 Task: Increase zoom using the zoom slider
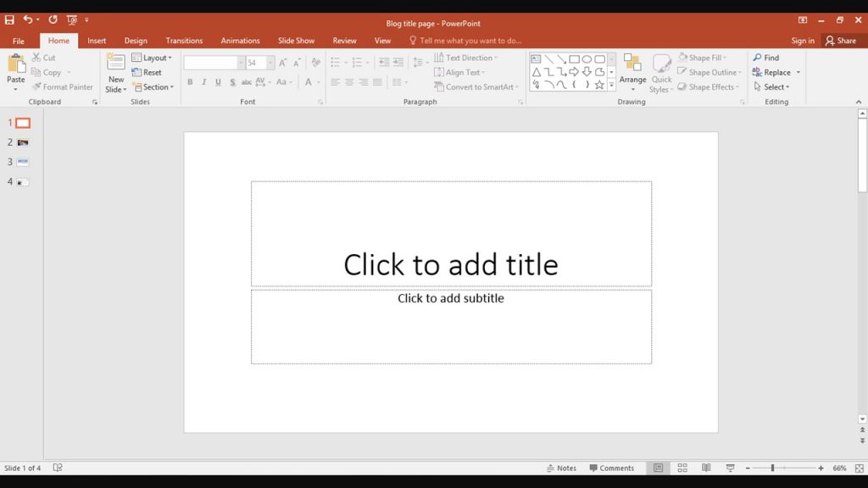click(x=820, y=468)
